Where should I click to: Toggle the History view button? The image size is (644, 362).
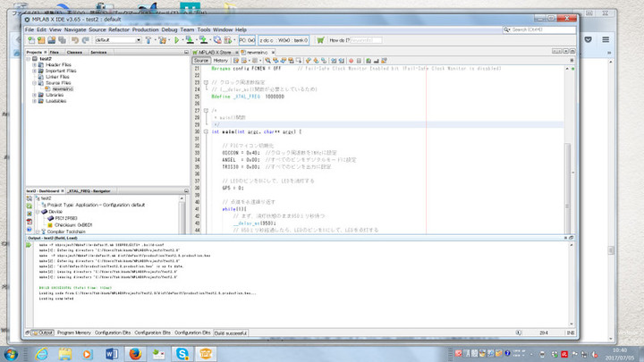(220, 61)
